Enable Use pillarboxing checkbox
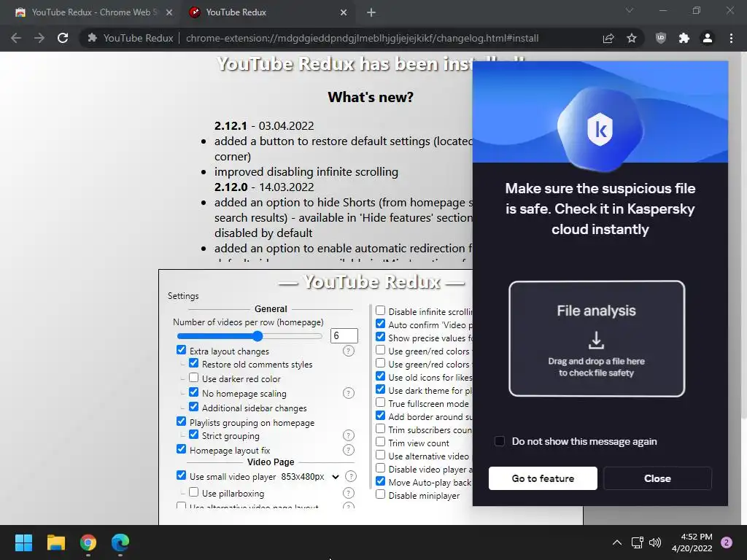Image resolution: width=747 pixels, height=560 pixels. tap(193, 492)
